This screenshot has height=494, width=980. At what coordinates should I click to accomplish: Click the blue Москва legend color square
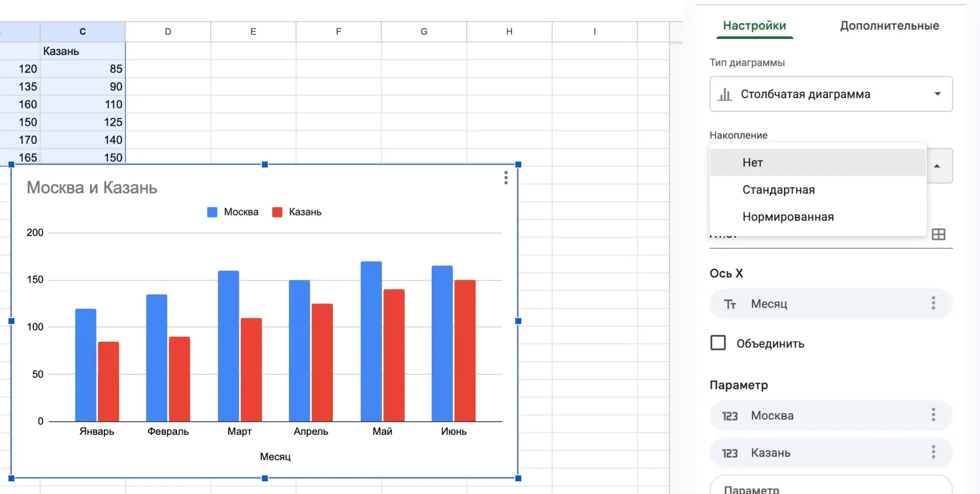coord(212,212)
